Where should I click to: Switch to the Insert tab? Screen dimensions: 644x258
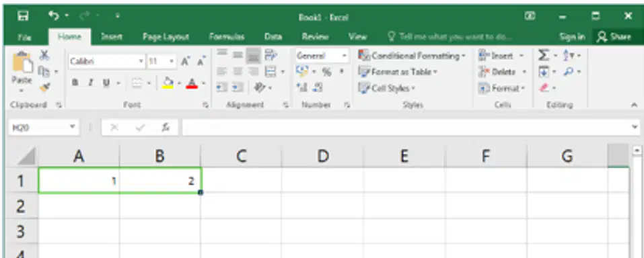[111, 37]
